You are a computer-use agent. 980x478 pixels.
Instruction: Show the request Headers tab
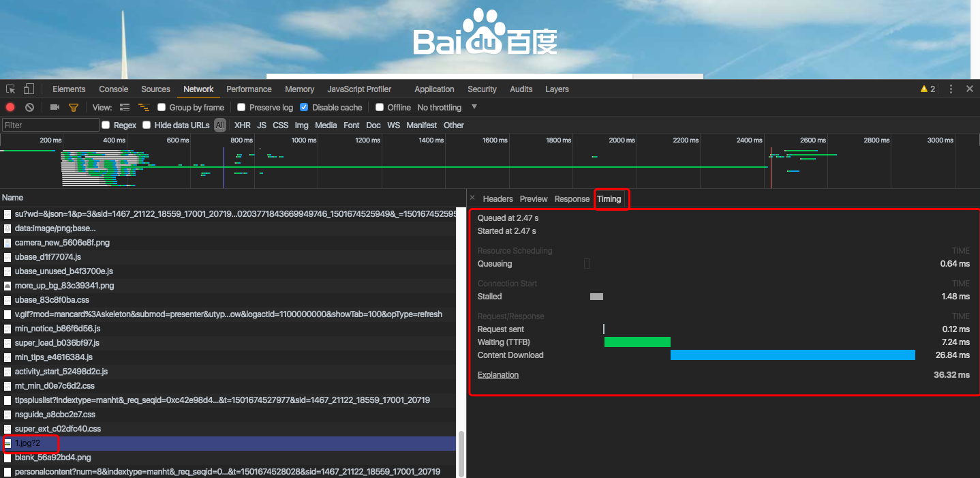[497, 199]
